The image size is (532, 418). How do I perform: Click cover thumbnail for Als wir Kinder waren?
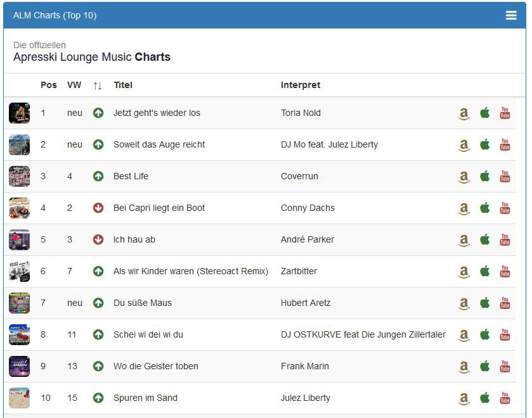pyautogui.click(x=19, y=271)
